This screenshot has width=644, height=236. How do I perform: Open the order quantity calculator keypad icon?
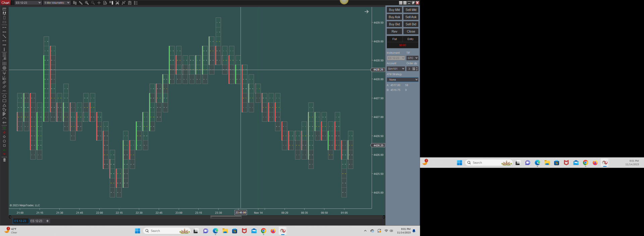point(414,69)
